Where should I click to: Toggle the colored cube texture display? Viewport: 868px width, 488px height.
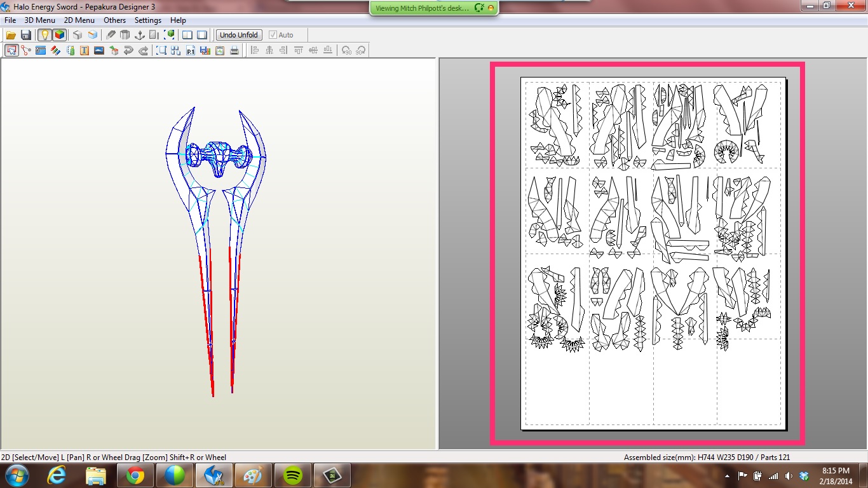click(60, 35)
